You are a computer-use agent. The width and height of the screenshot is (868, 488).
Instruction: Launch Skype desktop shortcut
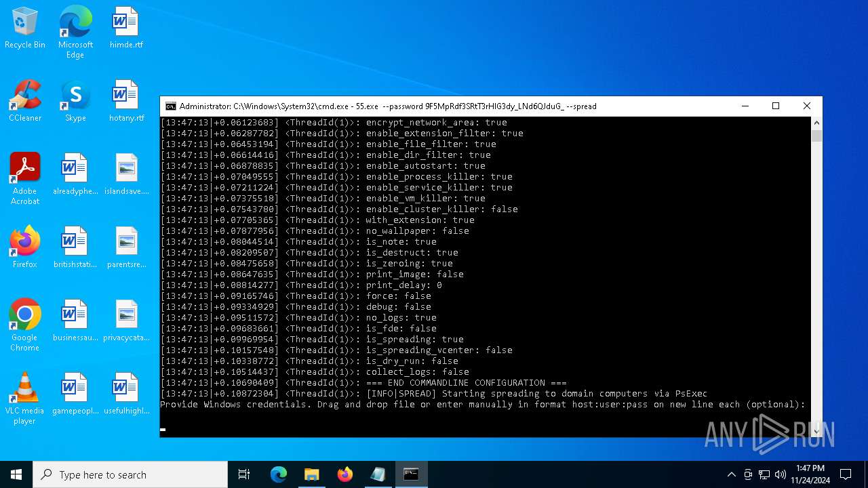tap(75, 101)
